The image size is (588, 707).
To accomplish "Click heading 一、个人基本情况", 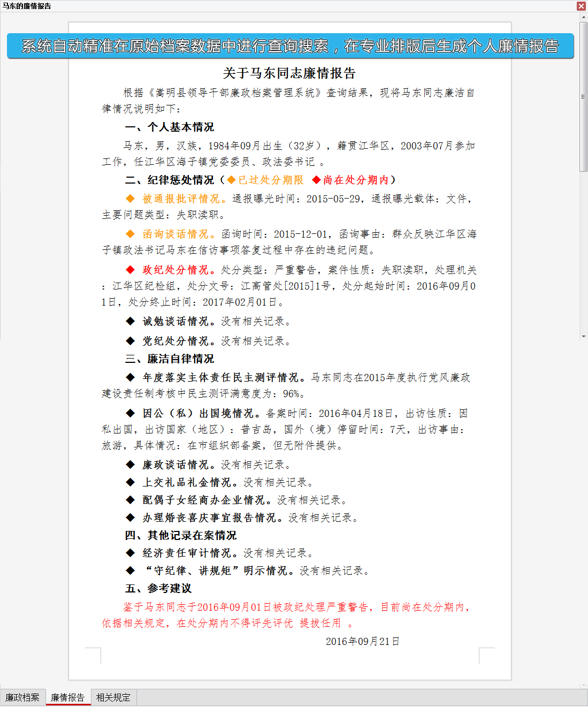I will click(170, 127).
